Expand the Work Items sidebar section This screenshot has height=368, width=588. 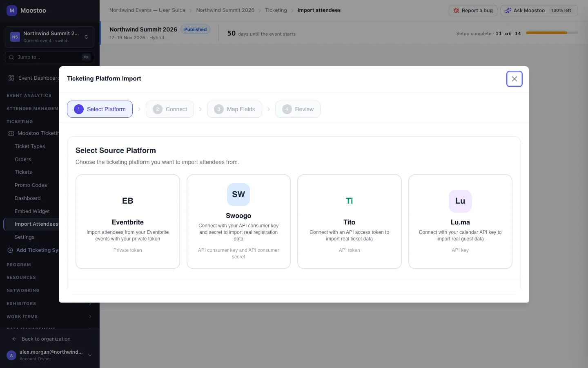90,317
